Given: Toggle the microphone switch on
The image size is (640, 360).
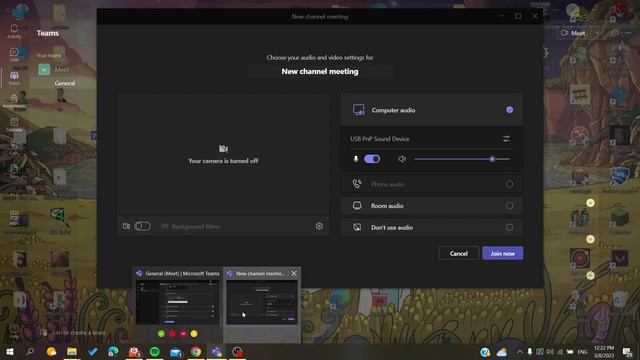Looking at the screenshot, I should tap(372, 159).
